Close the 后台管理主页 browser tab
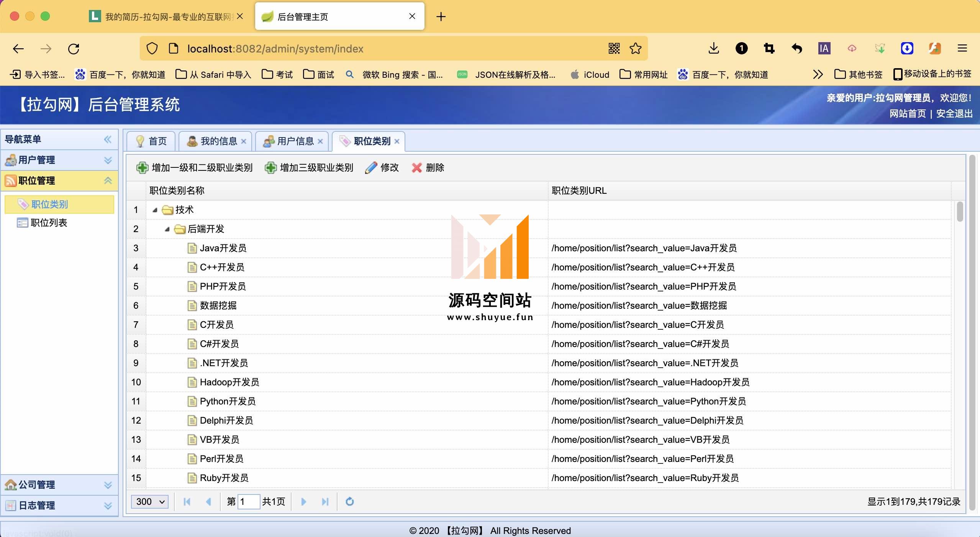 click(x=412, y=16)
